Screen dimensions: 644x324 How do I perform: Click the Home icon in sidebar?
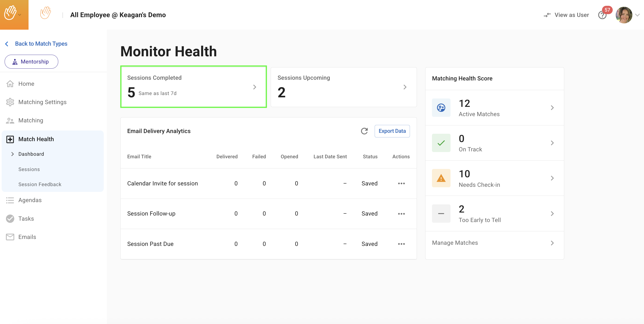(10, 84)
